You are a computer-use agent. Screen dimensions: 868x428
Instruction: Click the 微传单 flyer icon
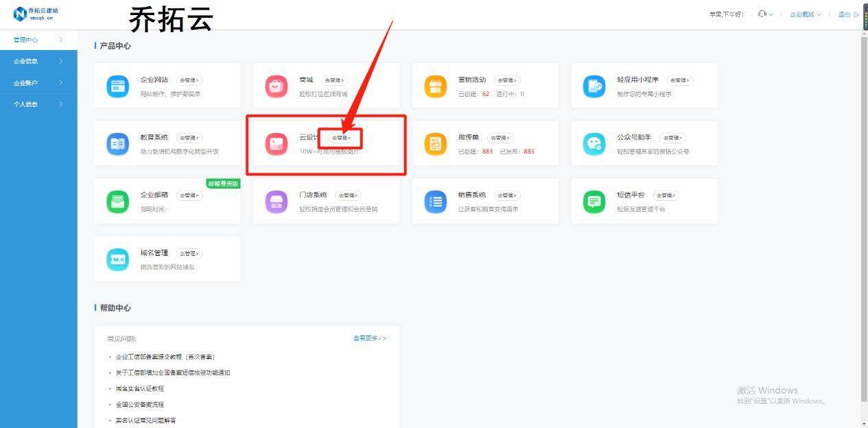[435, 144]
